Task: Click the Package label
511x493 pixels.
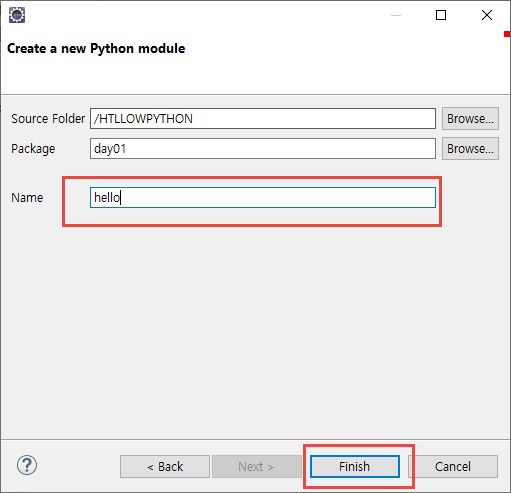Action: 33,149
